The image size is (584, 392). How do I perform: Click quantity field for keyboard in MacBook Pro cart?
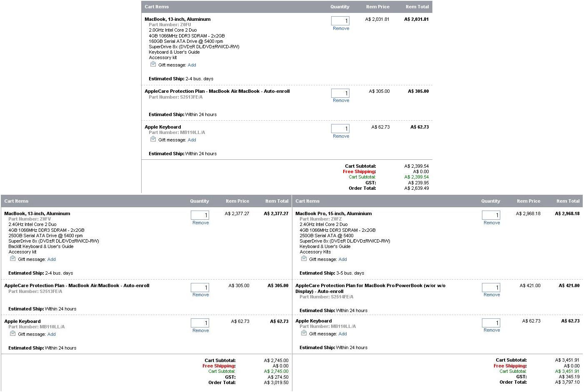tap(491, 323)
